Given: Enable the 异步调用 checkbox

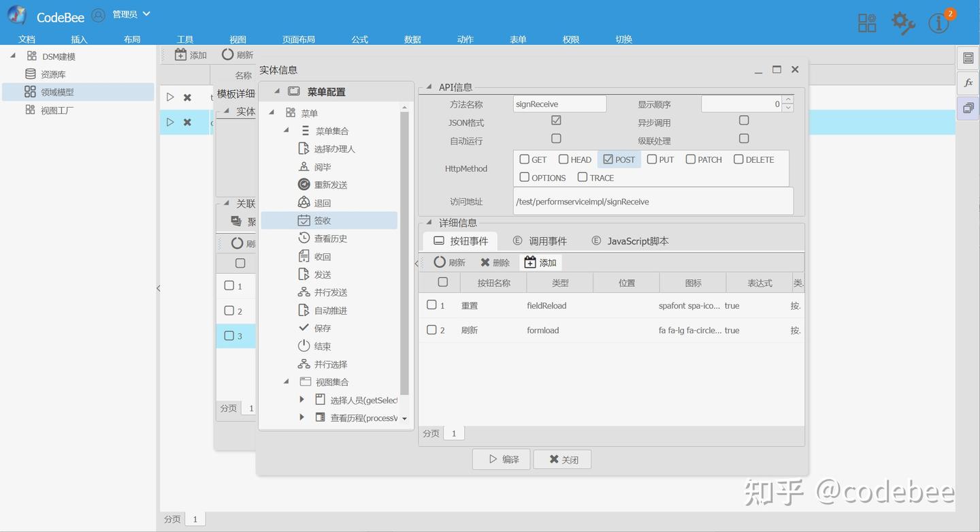Looking at the screenshot, I should tap(743, 120).
